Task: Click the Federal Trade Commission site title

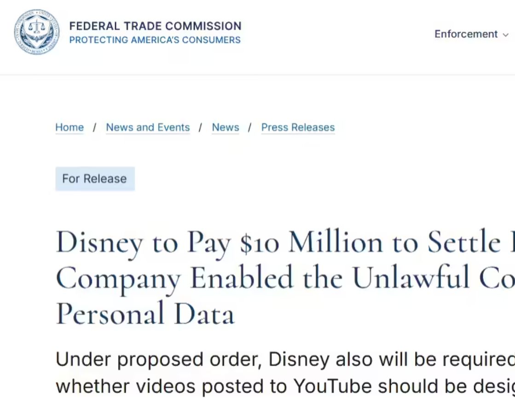Action: 155,26
